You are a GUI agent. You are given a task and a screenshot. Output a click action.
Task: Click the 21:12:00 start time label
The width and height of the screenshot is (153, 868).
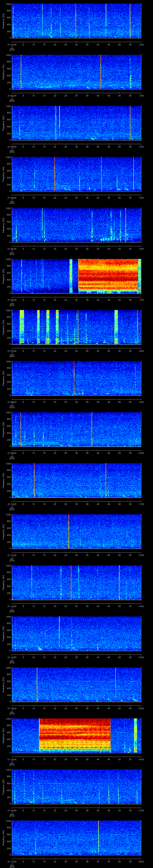(12, 606)
